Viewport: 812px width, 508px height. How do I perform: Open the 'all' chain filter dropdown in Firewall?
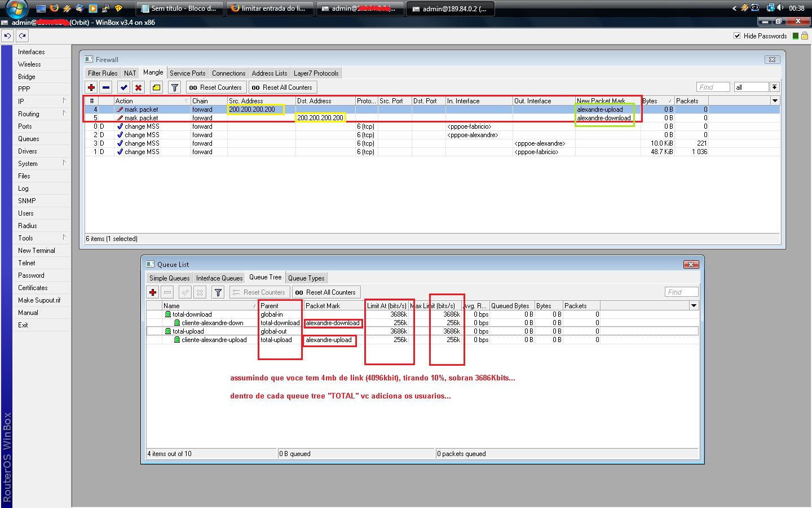point(775,87)
